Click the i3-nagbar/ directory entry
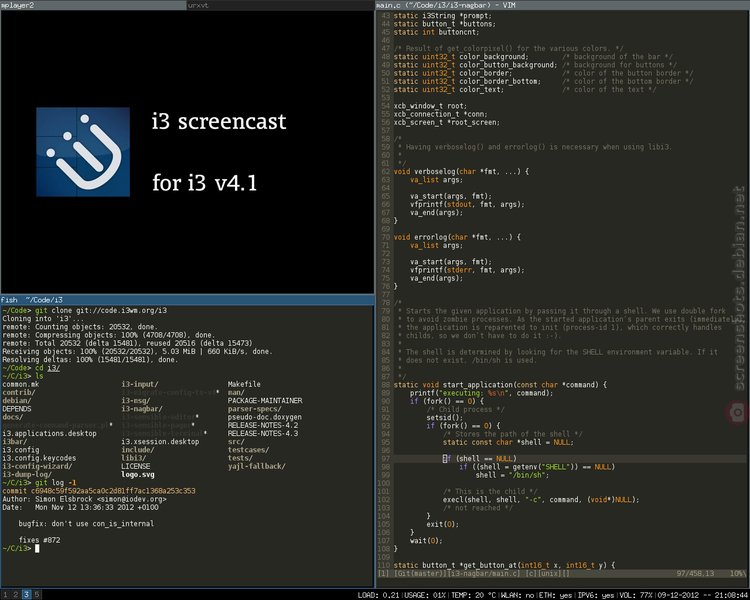The height and width of the screenshot is (600, 750). pos(142,409)
